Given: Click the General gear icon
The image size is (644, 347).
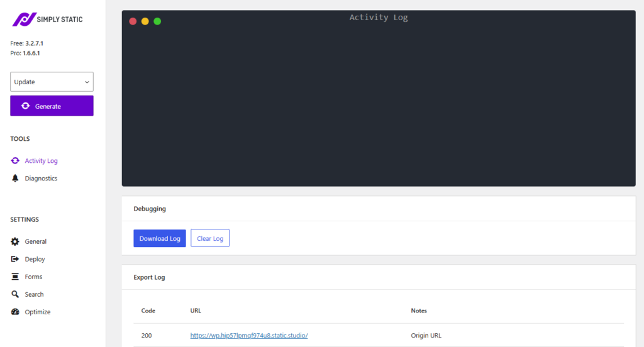Looking at the screenshot, I should coord(15,241).
